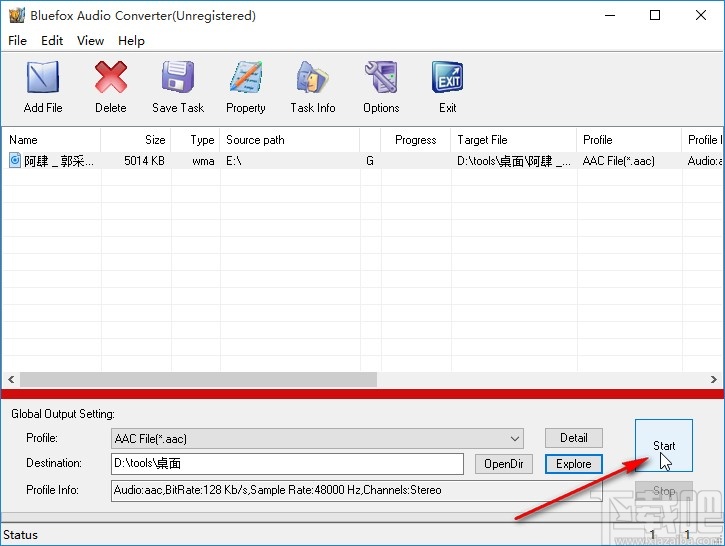Open the Help menu

pyautogui.click(x=131, y=41)
